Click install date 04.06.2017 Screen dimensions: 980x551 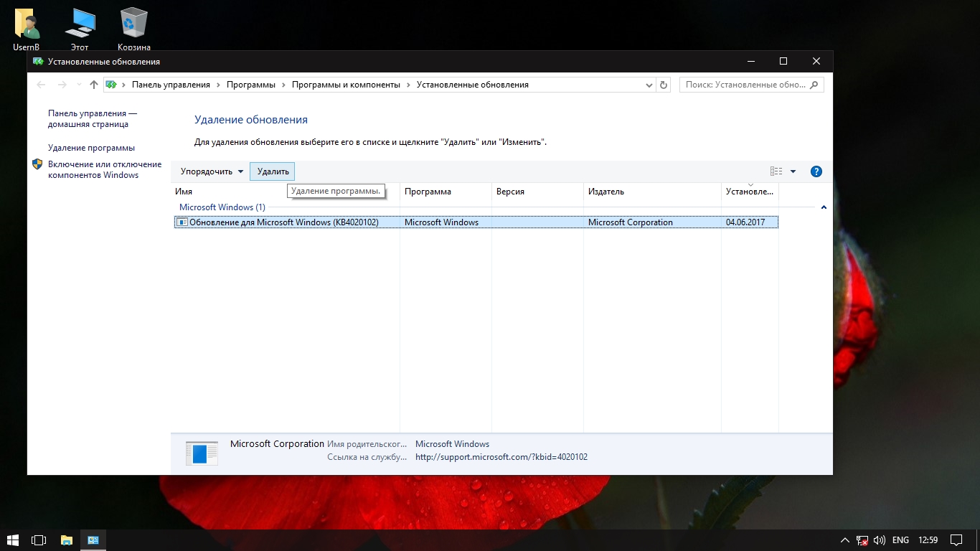tap(745, 222)
